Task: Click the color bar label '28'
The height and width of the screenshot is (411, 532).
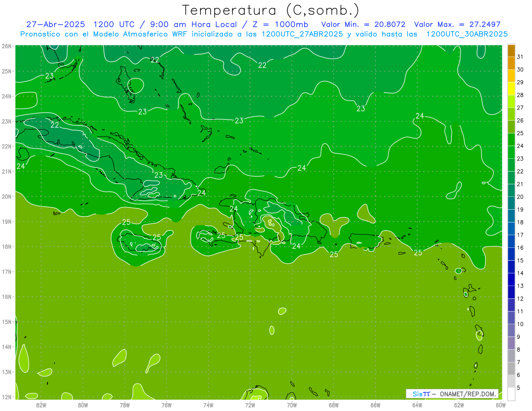Action: (x=520, y=95)
